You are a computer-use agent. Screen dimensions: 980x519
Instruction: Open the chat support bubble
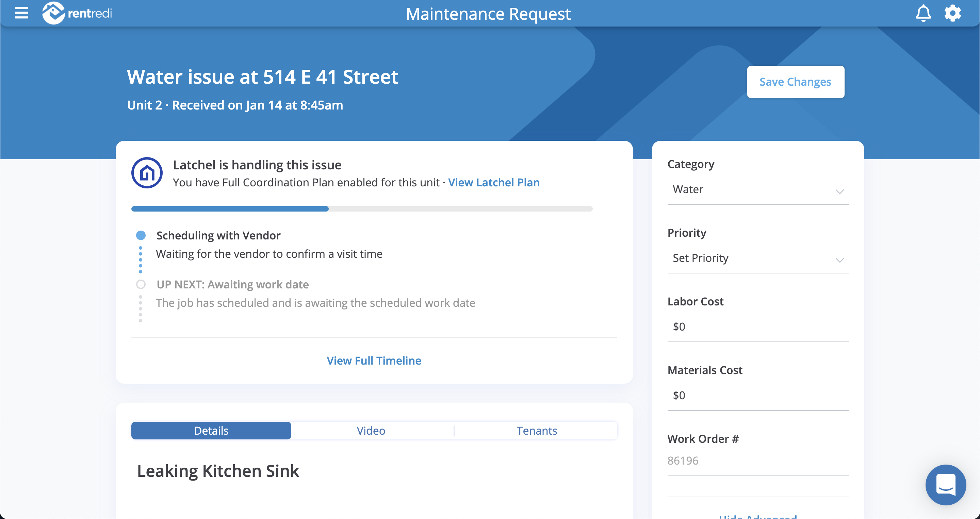tap(945, 485)
